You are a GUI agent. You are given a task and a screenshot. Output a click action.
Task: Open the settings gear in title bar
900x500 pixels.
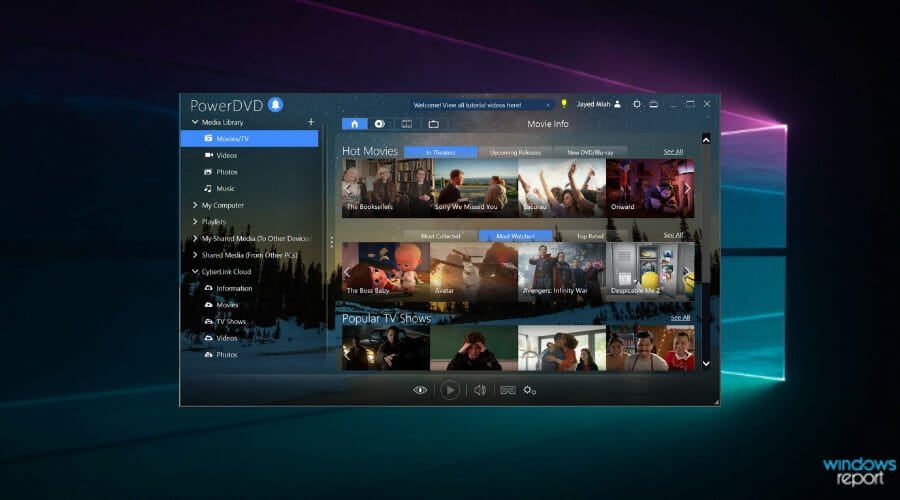637,104
